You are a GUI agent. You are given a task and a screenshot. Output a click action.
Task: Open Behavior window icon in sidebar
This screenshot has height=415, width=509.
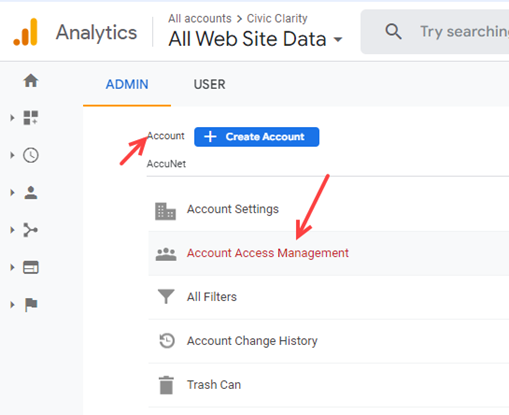point(31,267)
